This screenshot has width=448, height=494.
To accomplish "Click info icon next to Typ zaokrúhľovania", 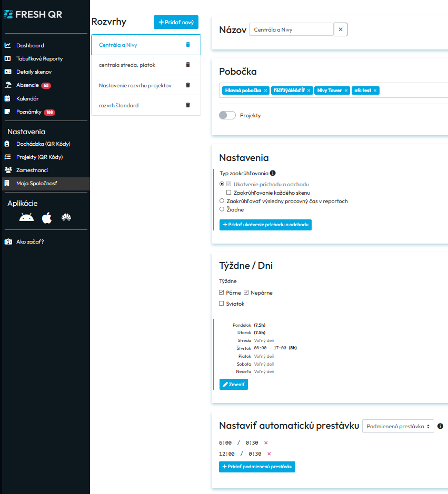I will (x=273, y=173).
